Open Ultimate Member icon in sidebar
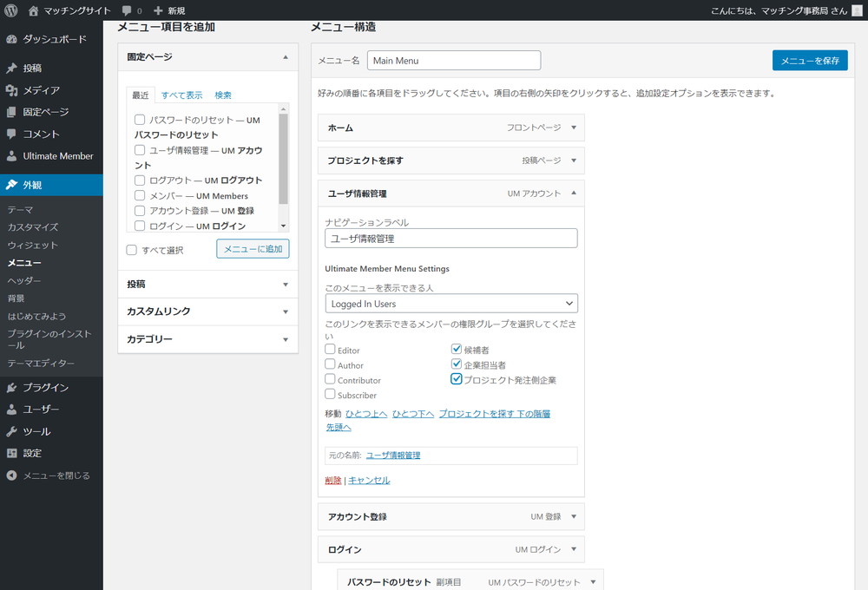Viewport: 868px width, 590px height. click(x=11, y=156)
